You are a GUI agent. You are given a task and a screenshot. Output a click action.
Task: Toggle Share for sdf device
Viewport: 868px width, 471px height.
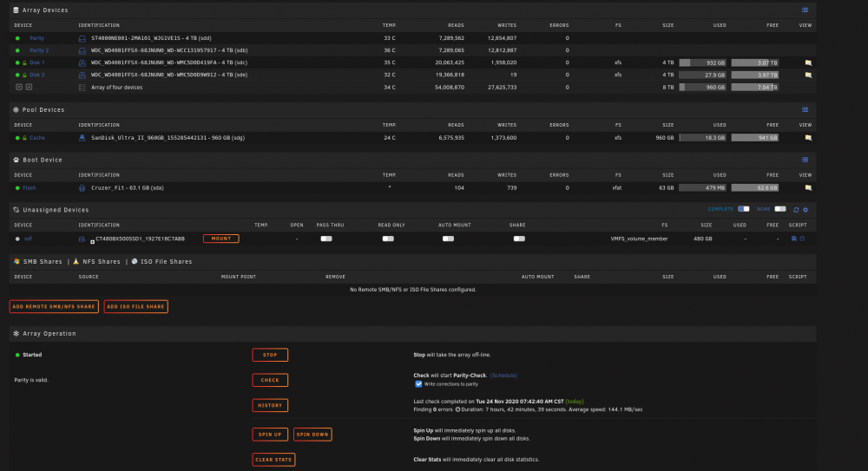pos(519,239)
